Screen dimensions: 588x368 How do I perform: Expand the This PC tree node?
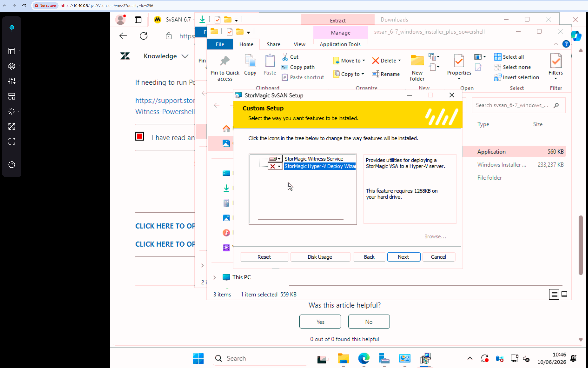tap(214, 278)
